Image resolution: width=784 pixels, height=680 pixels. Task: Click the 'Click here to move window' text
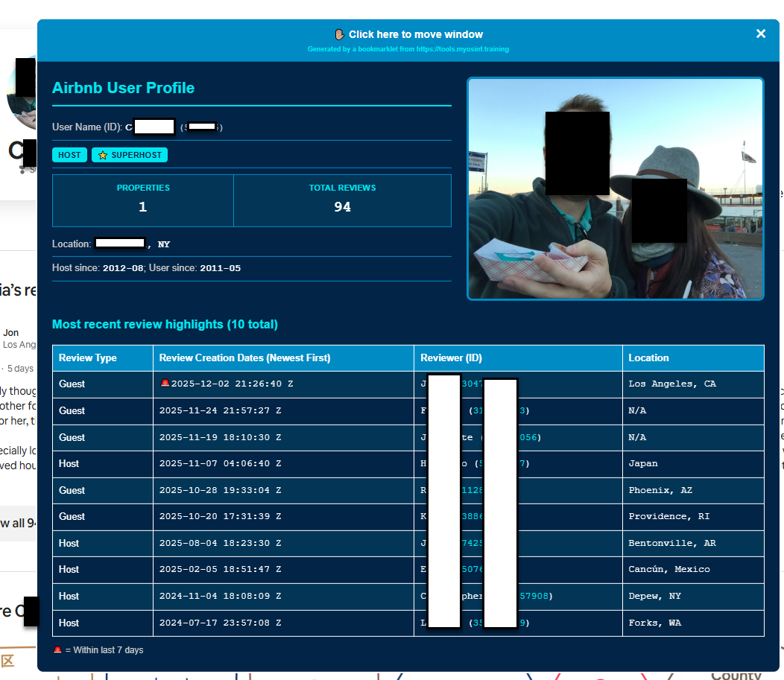click(x=415, y=34)
